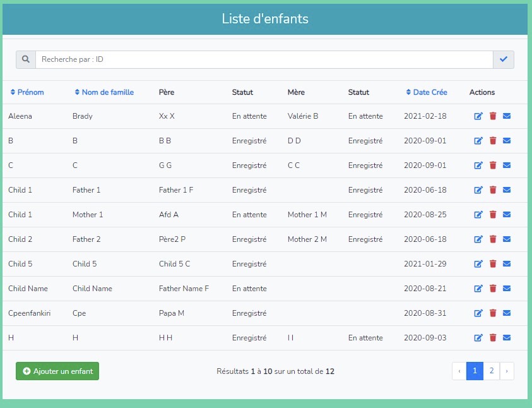The image size is (532, 408).
Task: Confirm search with the checkmark button
Action: (504, 59)
